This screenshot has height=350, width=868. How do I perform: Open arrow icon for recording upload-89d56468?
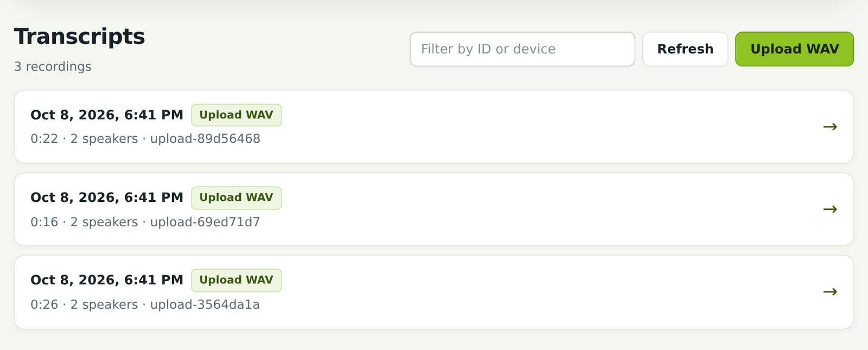click(830, 127)
